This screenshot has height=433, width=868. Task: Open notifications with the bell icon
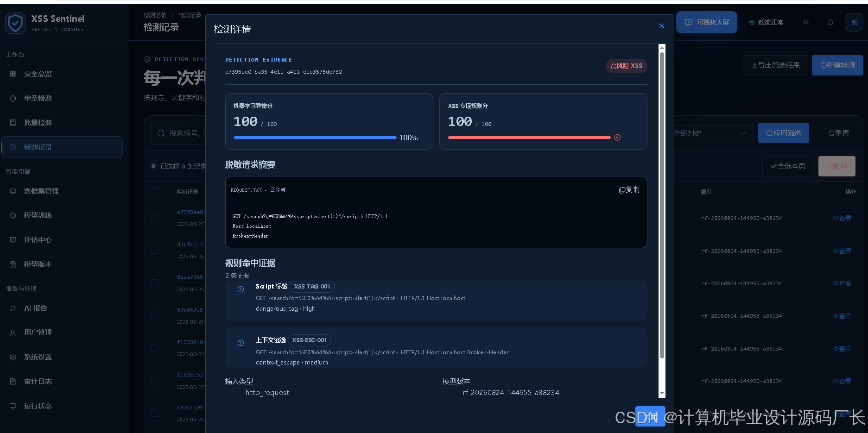[x=830, y=22]
